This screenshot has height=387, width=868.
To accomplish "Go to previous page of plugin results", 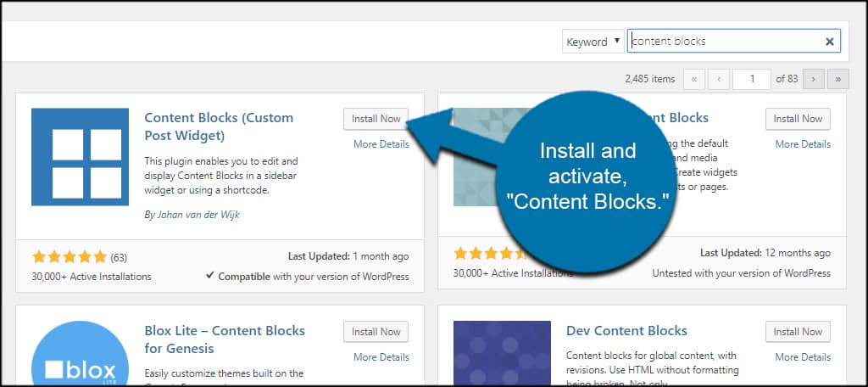I will coord(719,79).
